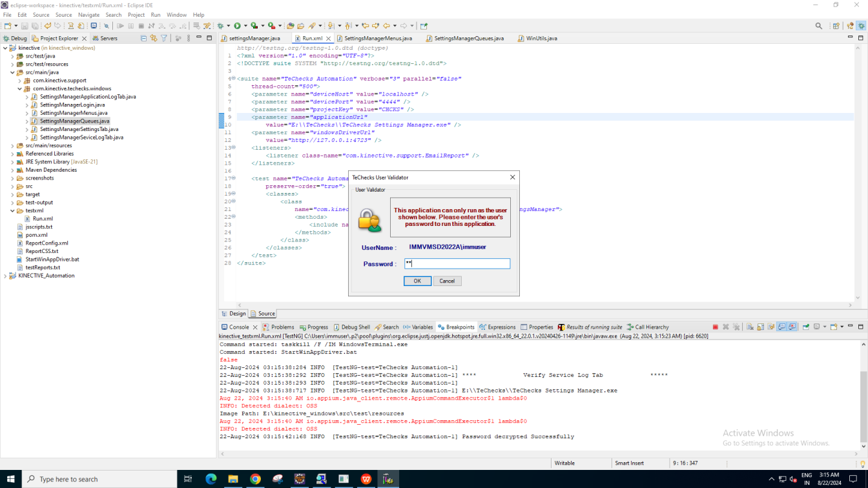868x488 pixels.
Task: Click the red Terminate button in Console
Action: 715,327
